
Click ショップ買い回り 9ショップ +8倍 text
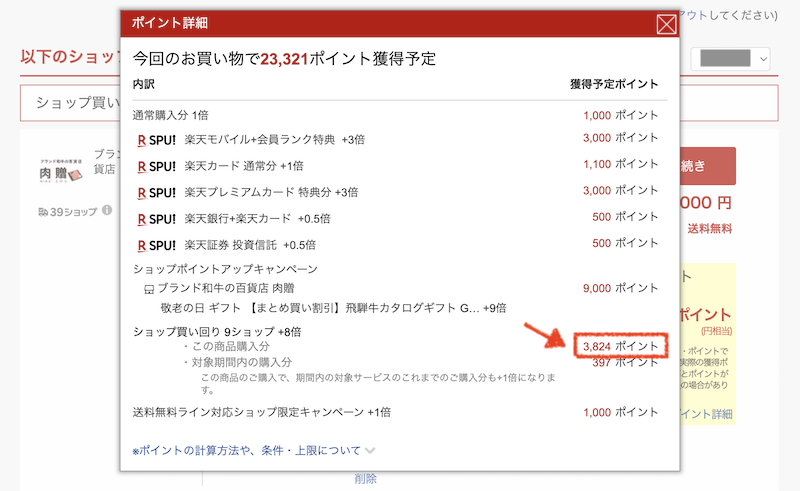pos(217,332)
